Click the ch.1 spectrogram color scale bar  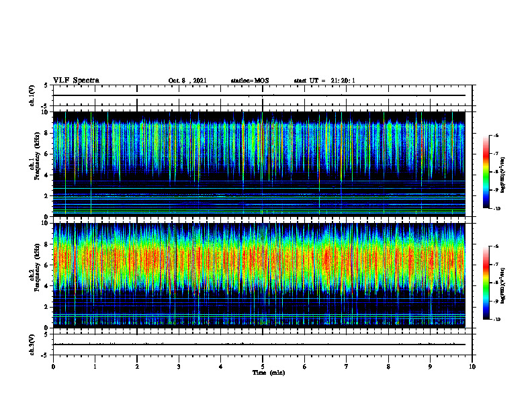click(486, 172)
